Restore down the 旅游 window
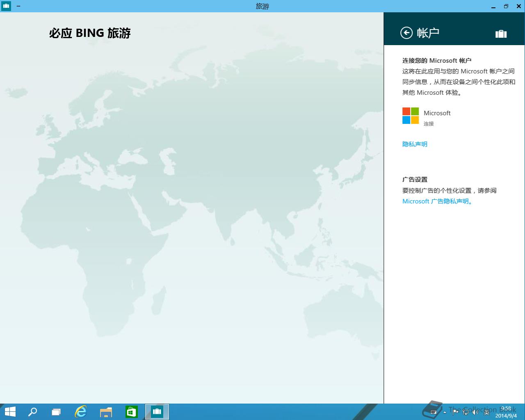525x420 pixels. point(506,6)
